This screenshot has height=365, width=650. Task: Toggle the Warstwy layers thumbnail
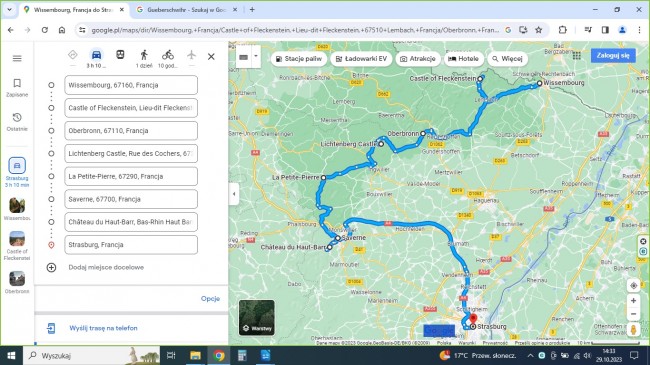257,318
